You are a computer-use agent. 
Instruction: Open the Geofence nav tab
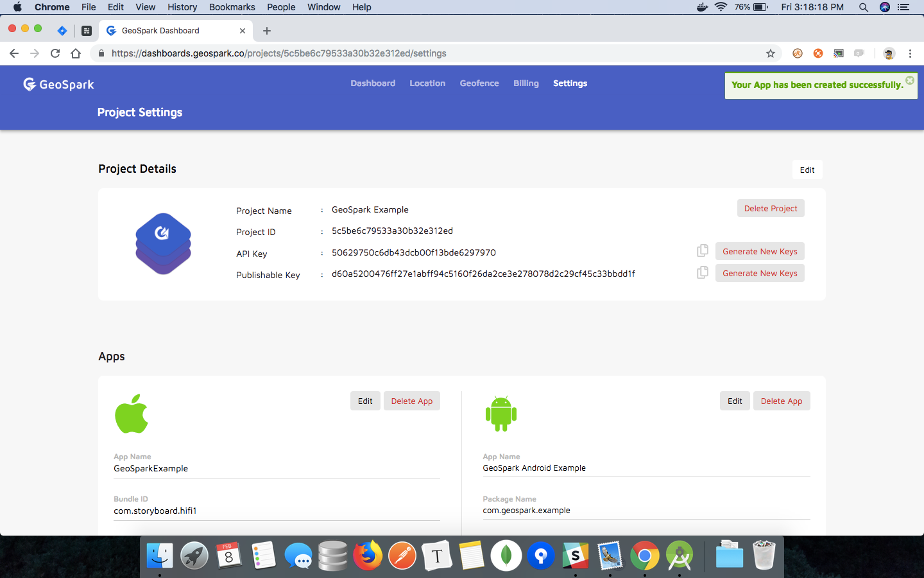click(x=479, y=83)
